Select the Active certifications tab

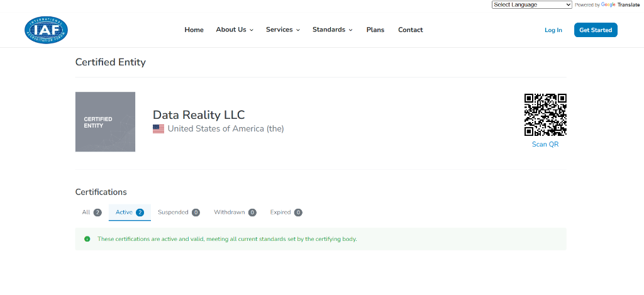pos(130,213)
